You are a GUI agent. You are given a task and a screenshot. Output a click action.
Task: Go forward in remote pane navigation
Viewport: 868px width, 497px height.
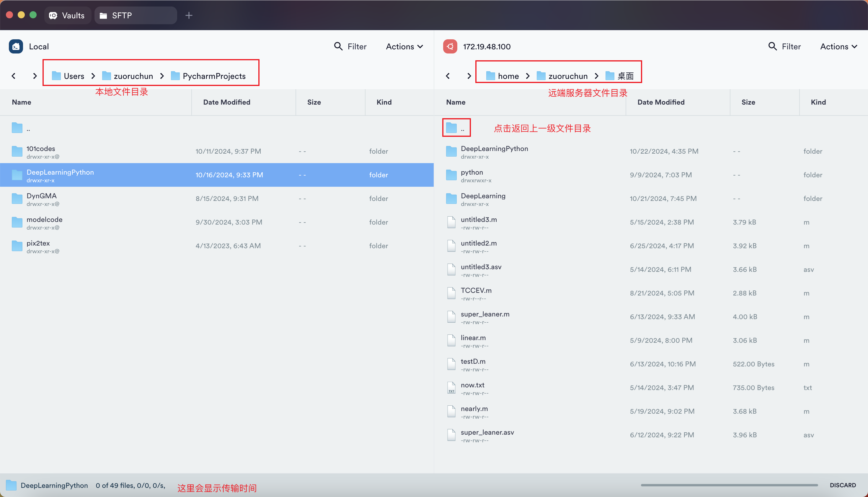[x=469, y=76]
